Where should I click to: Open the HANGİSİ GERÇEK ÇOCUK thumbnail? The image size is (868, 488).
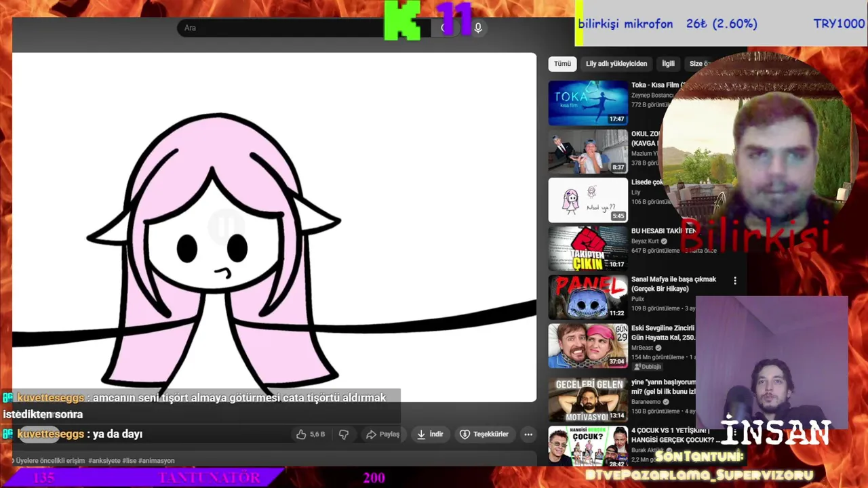tap(588, 447)
